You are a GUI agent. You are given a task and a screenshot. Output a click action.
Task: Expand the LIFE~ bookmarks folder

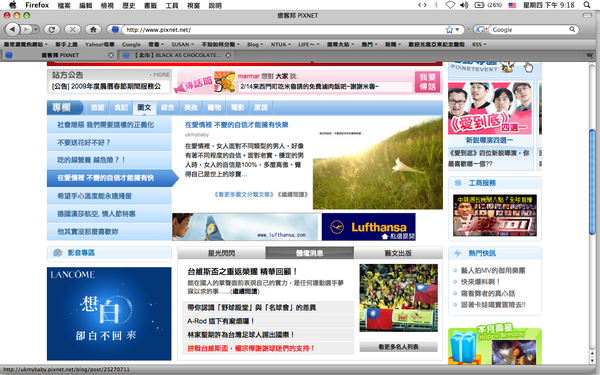click(x=309, y=44)
